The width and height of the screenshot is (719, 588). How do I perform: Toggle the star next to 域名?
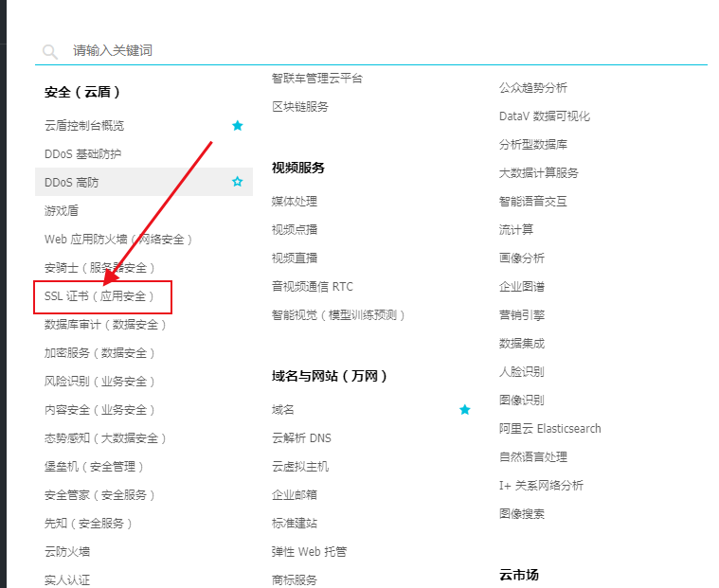point(464,410)
